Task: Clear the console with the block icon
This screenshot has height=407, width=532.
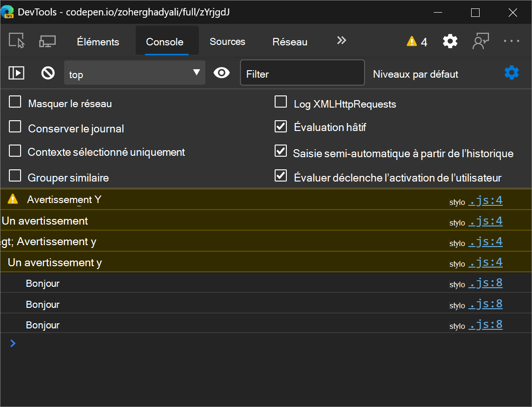Action: pos(48,73)
